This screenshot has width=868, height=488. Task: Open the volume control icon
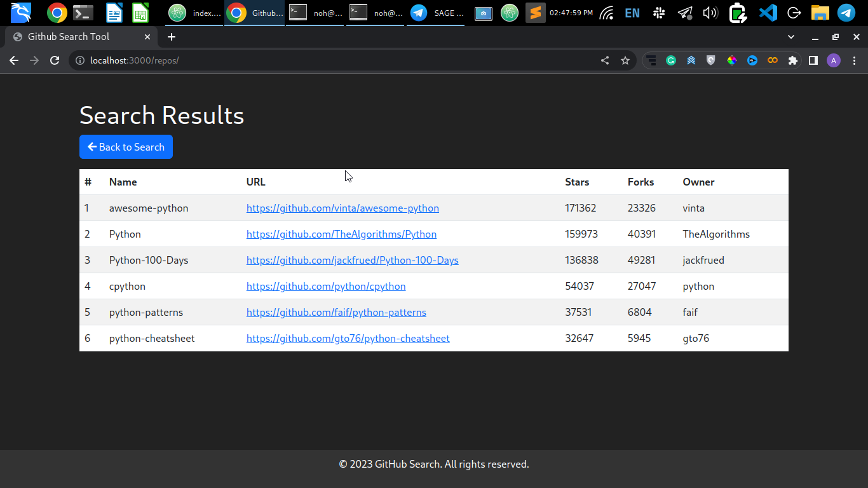coord(710,13)
